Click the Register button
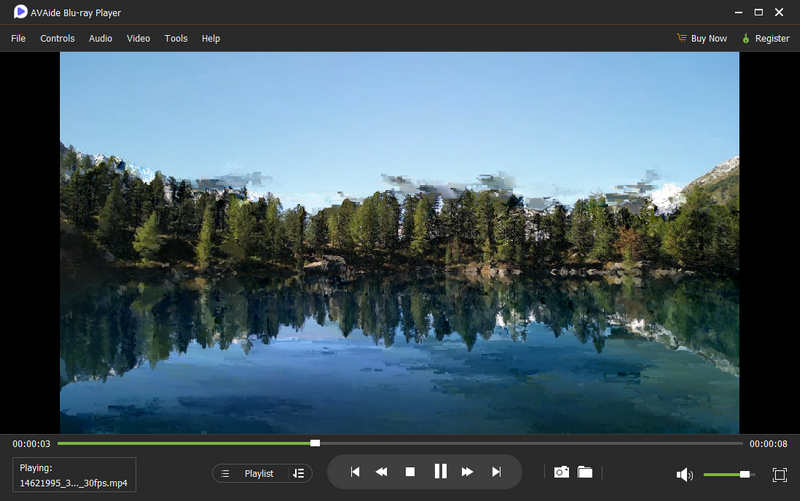 click(766, 38)
